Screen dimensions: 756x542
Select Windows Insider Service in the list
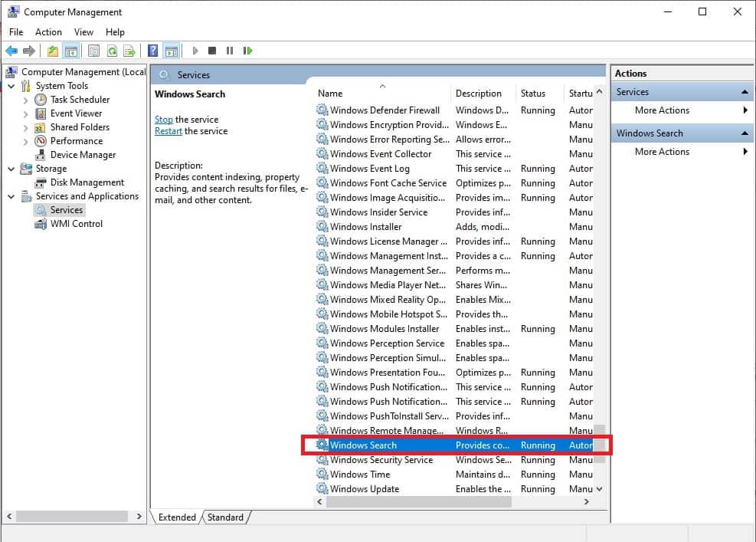coord(455,212)
